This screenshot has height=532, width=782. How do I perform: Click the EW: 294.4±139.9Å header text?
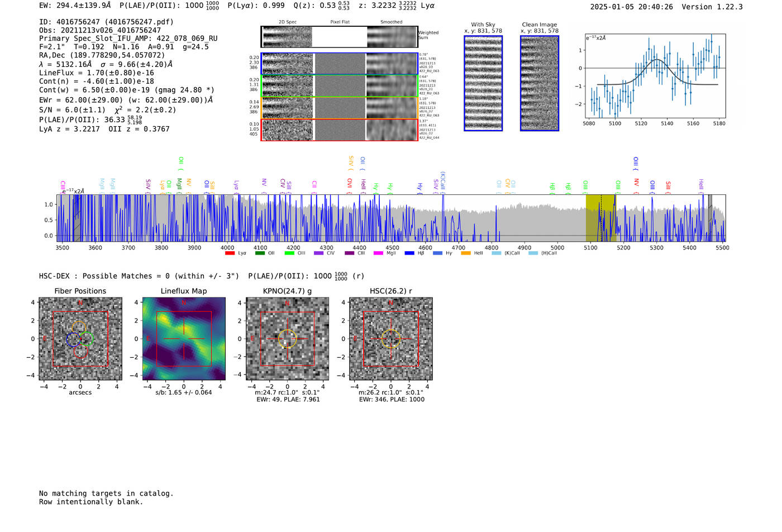coord(75,6)
